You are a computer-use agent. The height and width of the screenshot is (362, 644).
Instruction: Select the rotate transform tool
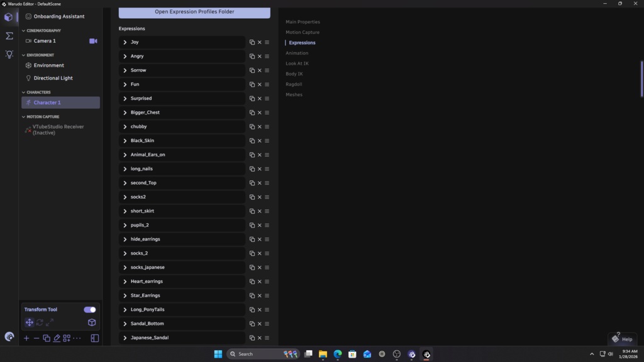40,322
